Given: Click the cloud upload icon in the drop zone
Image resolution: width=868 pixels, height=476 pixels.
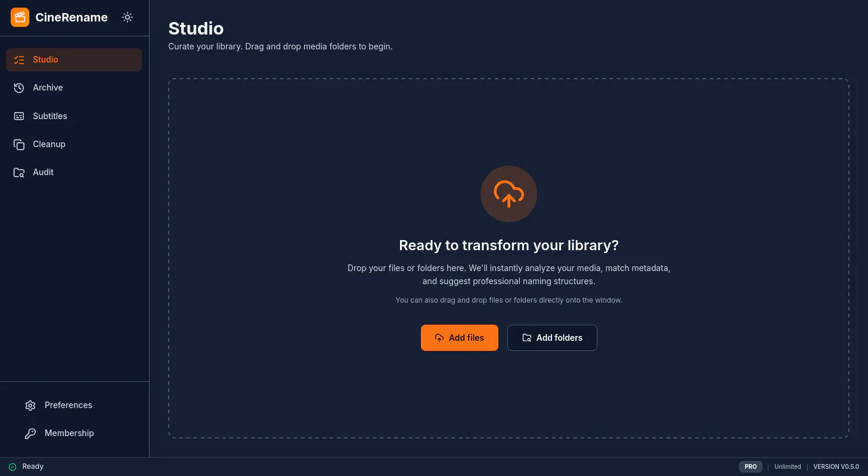Looking at the screenshot, I should (509, 194).
